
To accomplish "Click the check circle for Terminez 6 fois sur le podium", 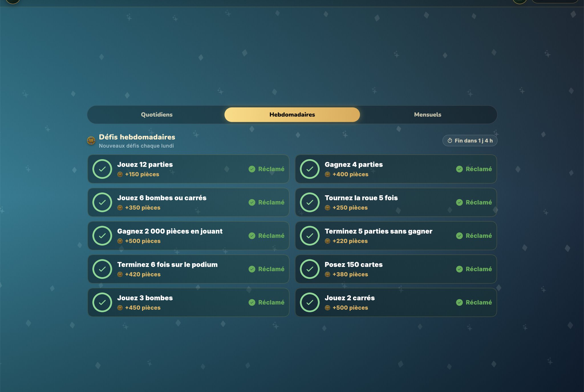I will click(x=102, y=269).
